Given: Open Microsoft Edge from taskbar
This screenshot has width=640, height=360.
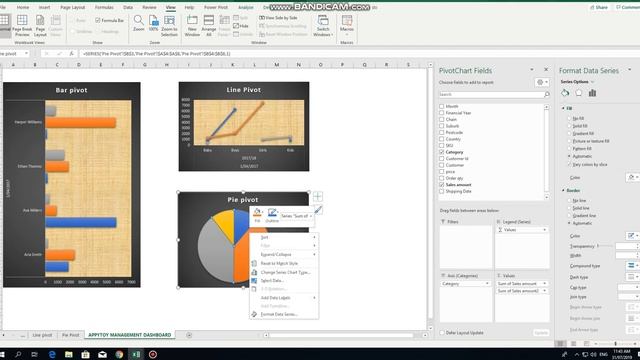Looking at the screenshot, I should point(52,354).
